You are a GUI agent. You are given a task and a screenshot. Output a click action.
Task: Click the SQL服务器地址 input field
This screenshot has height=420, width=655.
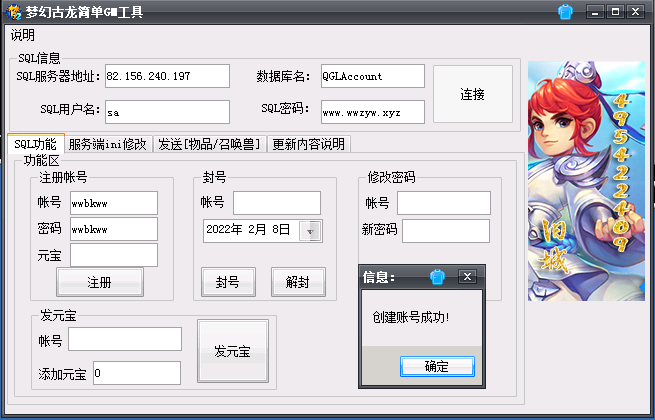tap(167, 76)
